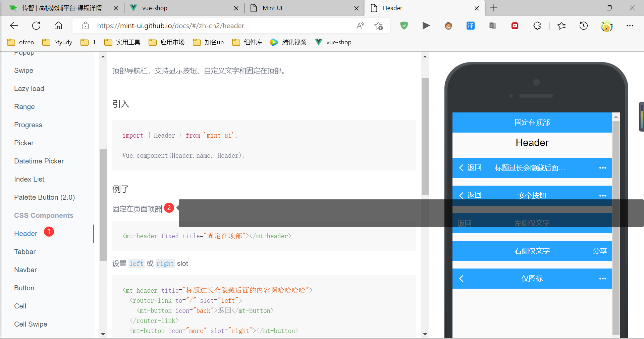
Task: Open the bookmark folder named 1
Action: tap(88, 42)
